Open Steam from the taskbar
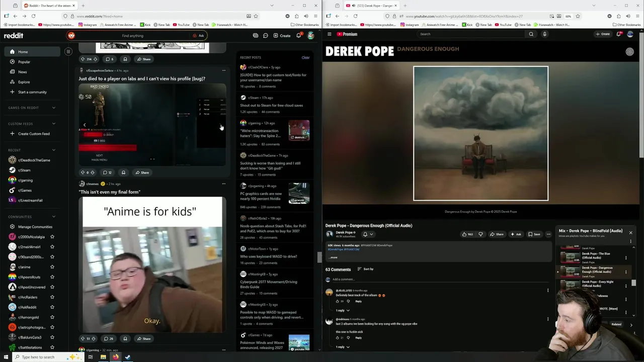Image resolution: width=644 pixels, height=362 pixels. [x=128, y=357]
